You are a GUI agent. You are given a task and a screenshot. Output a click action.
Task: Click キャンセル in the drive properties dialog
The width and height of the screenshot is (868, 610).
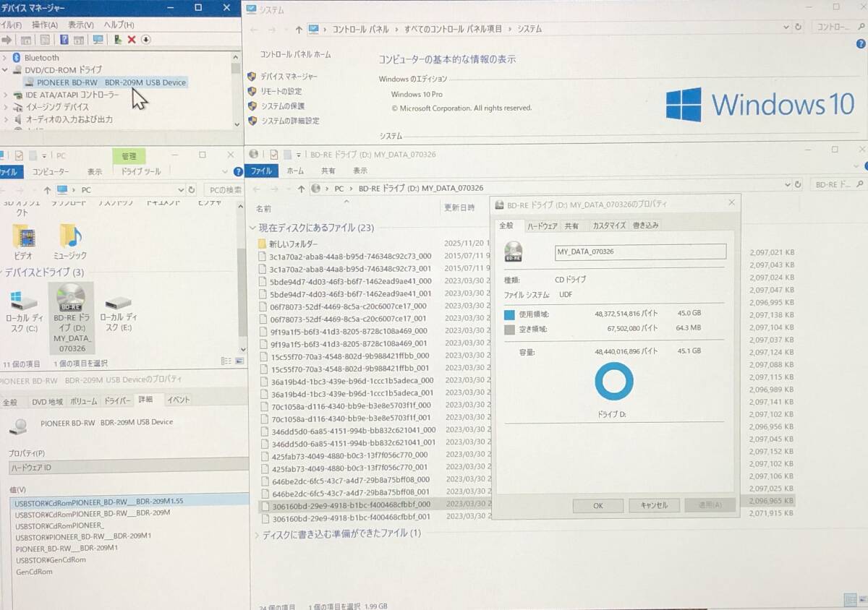click(x=654, y=505)
